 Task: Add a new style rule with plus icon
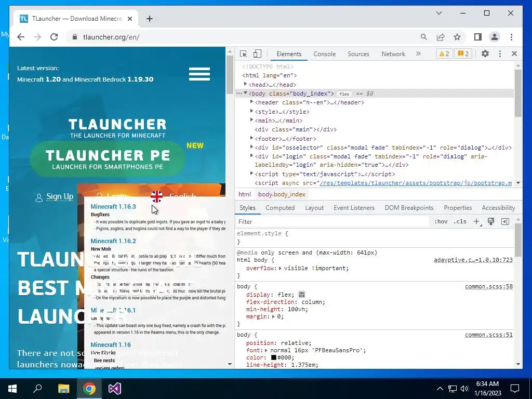coord(477,221)
